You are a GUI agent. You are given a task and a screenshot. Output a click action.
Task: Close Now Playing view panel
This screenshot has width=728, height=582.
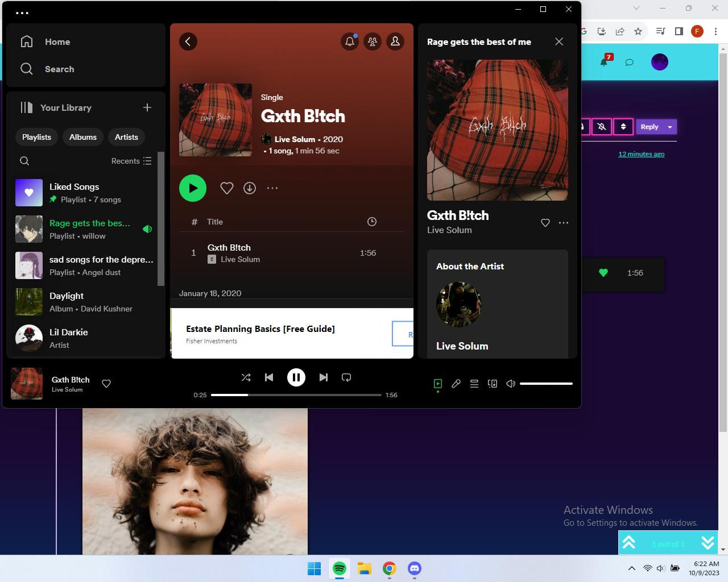tap(559, 41)
